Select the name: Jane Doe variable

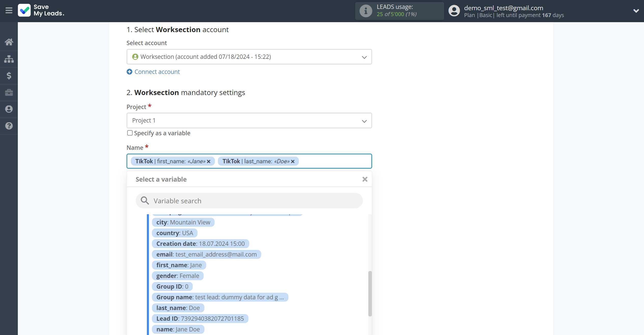point(178,329)
